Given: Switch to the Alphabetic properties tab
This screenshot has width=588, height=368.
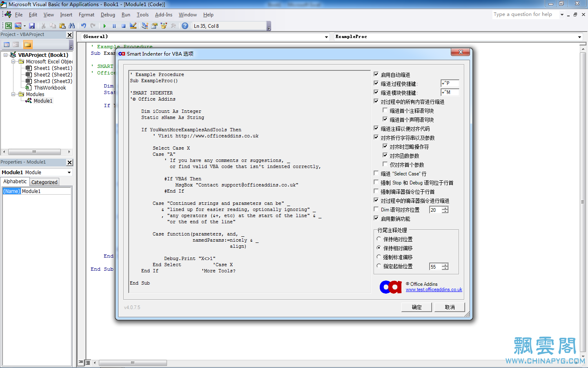Looking at the screenshot, I should (15, 182).
